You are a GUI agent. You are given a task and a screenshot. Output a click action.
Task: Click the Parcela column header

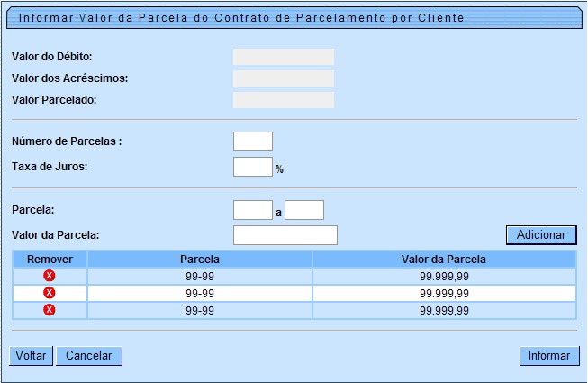tap(200, 260)
